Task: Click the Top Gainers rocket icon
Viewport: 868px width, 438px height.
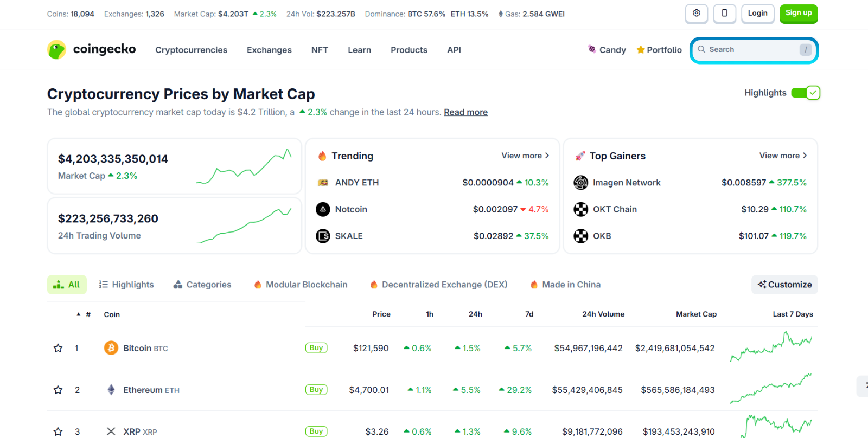Action: (x=580, y=156)
